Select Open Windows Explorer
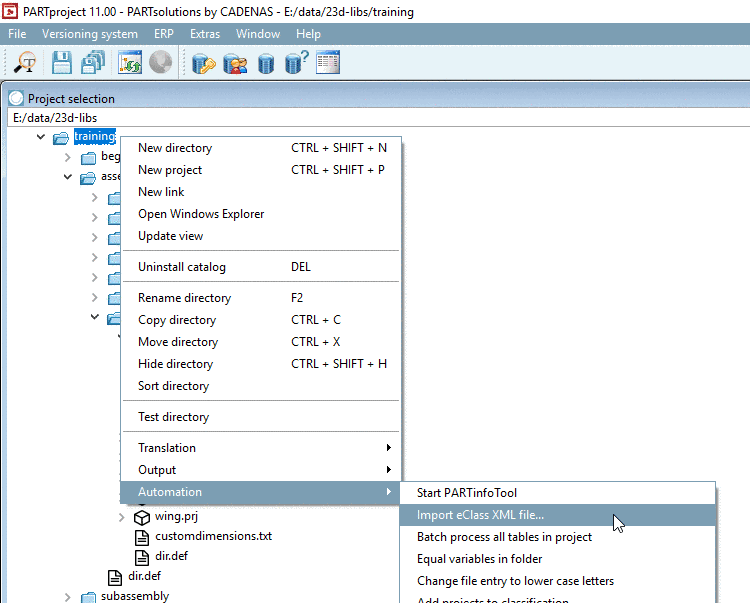Image resolution: width=750 pixels, height=603 pixels. point(261,214)
